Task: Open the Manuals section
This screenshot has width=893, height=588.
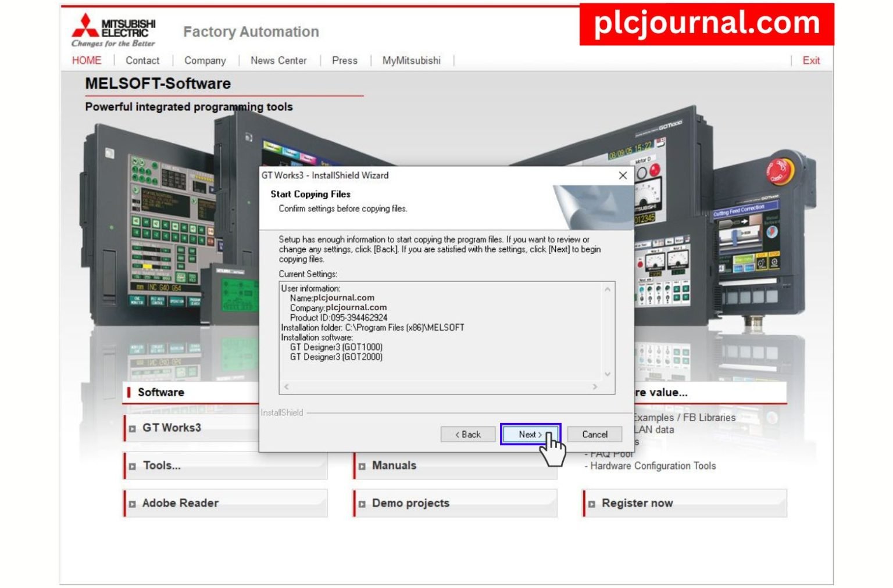Action: tap(395, 465)
